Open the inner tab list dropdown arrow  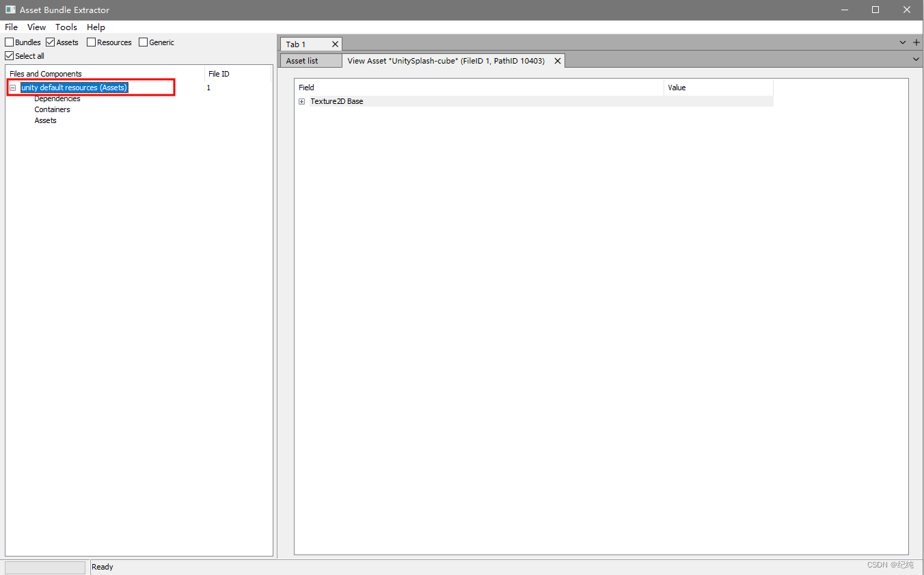click(x=916, y=59)
